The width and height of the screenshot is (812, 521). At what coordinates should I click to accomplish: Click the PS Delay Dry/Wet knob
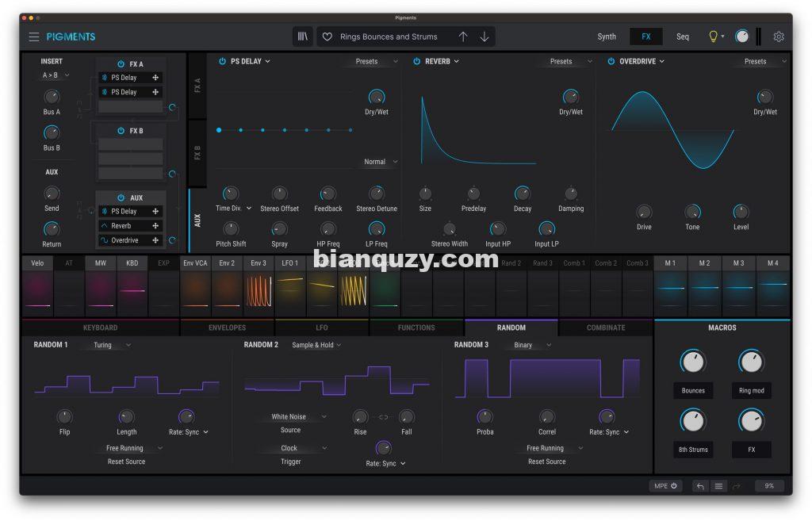click(x=377, y=97)
